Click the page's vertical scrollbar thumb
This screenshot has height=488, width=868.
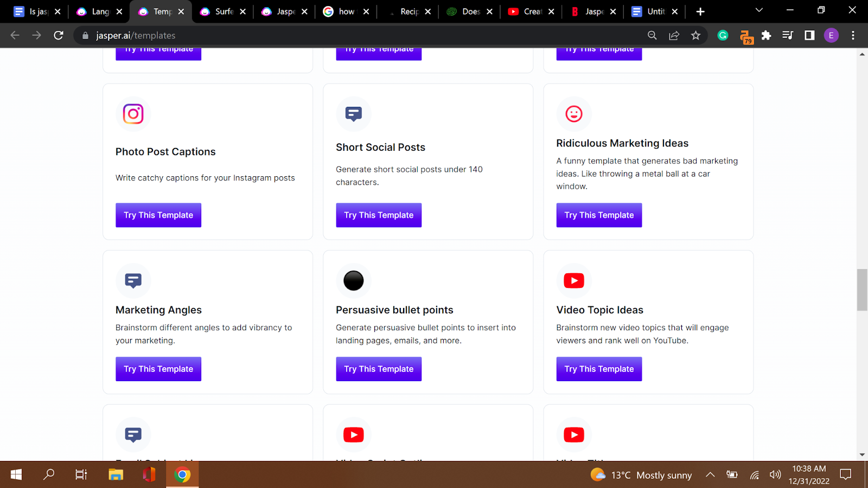pyautogui.click(x=862, y=290)
